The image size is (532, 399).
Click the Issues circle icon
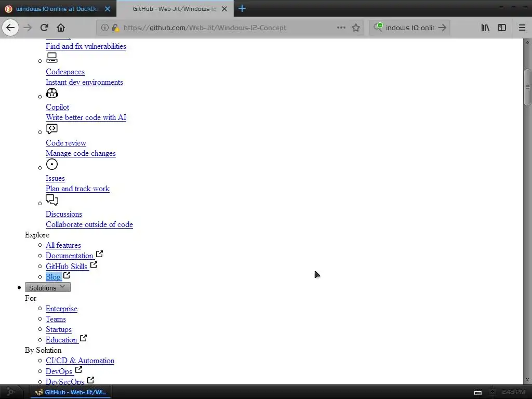[52, 164]
